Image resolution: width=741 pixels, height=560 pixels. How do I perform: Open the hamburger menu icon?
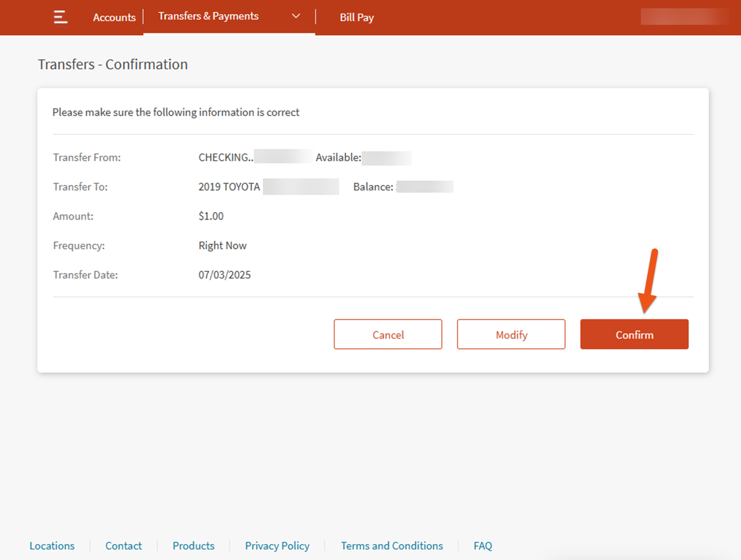[60, 17]
